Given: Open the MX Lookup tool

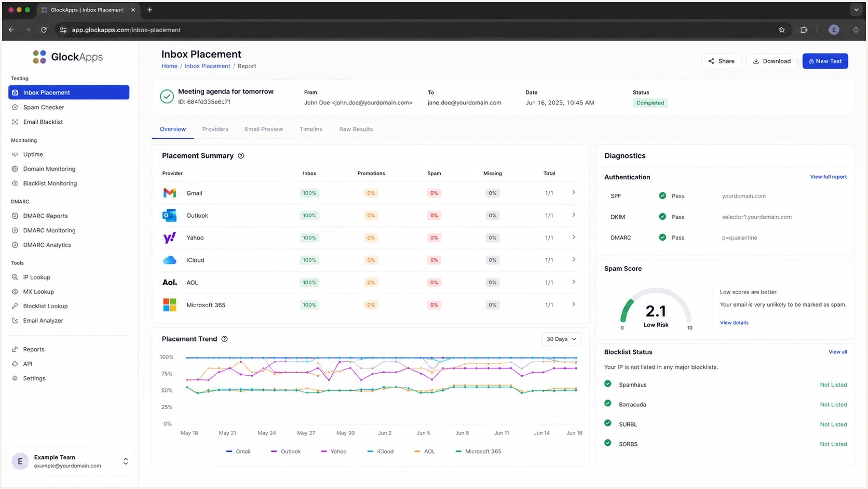Looking at the screenshot, I should [x=38, y=292].
